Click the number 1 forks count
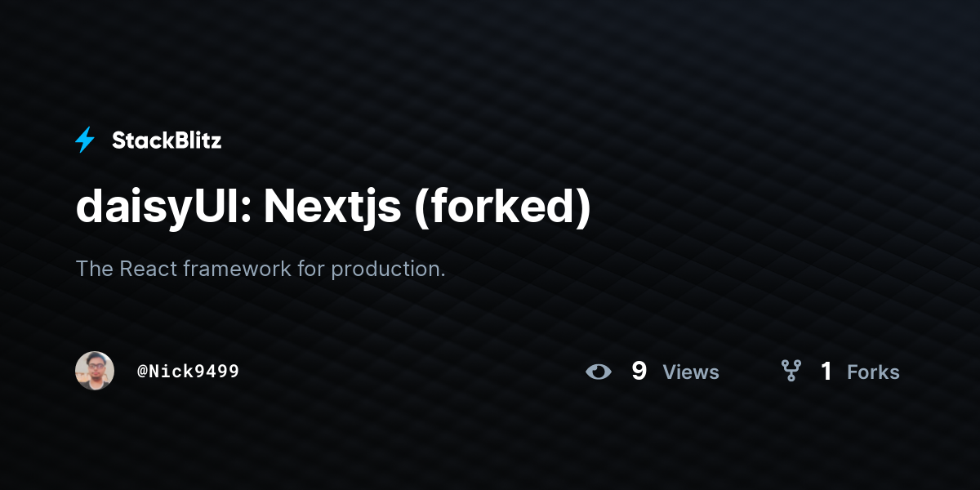This screenshot has width=980, height=490. 826,372
